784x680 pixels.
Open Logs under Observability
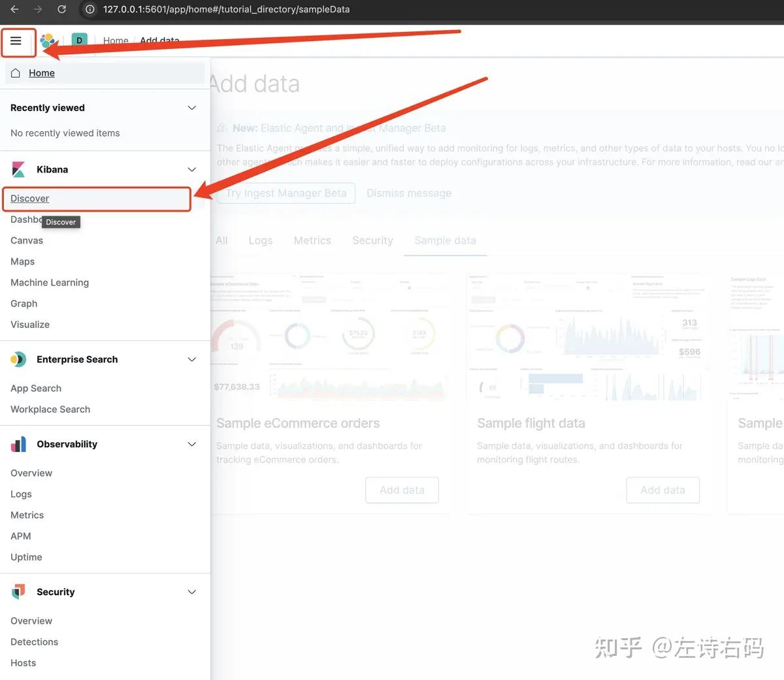tap(21, 494)
